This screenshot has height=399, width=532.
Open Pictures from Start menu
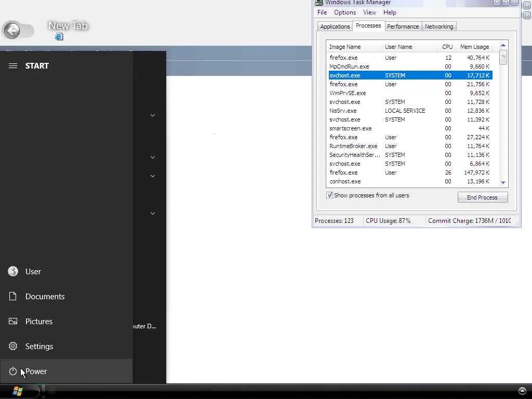[66, 321]
